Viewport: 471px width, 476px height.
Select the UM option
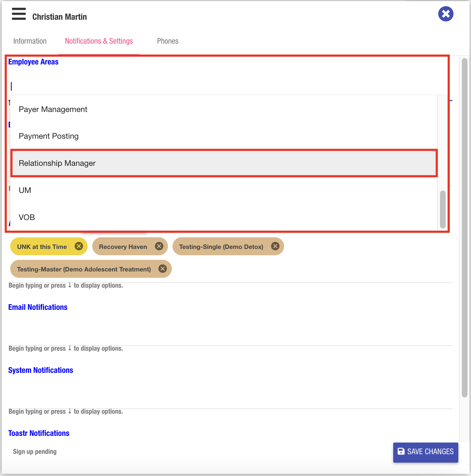(25, 190)
